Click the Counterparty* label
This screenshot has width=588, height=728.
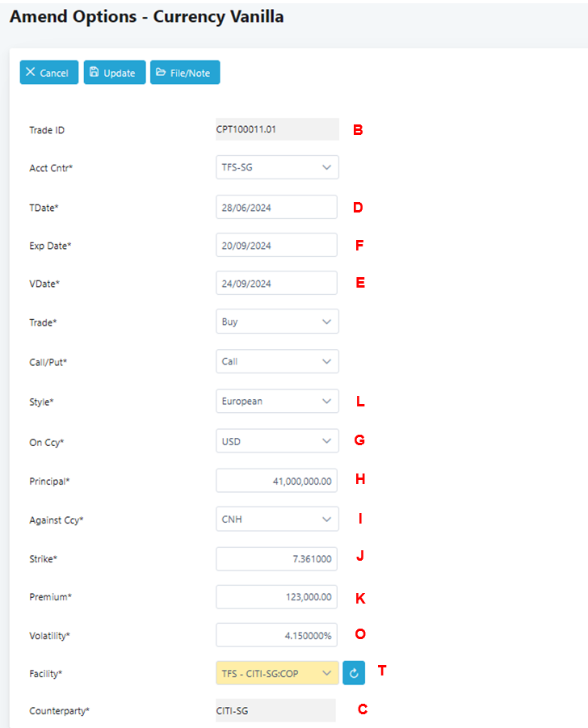point(60,711)
